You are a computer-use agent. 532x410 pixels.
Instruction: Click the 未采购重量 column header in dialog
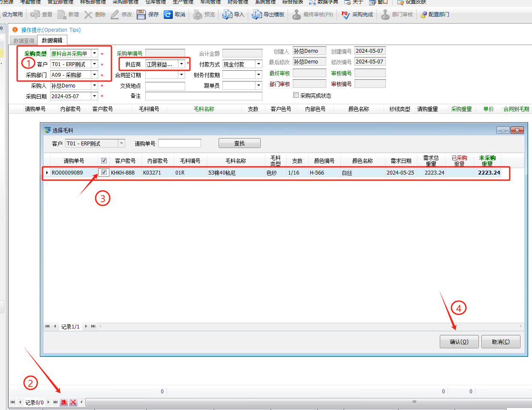[x=487, y=161]
